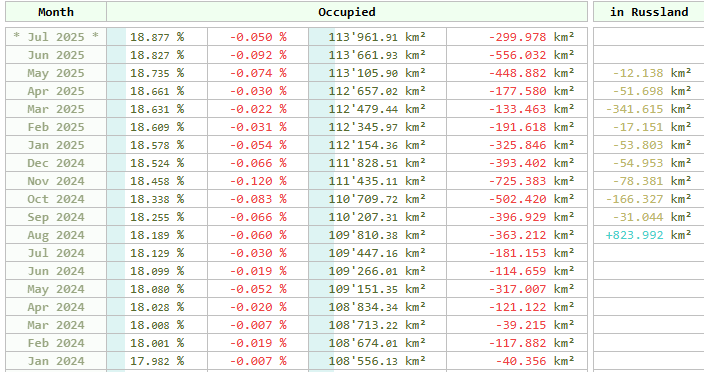704x372 pixels.
Task: Select the Nov 2024 month cell
Action: 56,181
